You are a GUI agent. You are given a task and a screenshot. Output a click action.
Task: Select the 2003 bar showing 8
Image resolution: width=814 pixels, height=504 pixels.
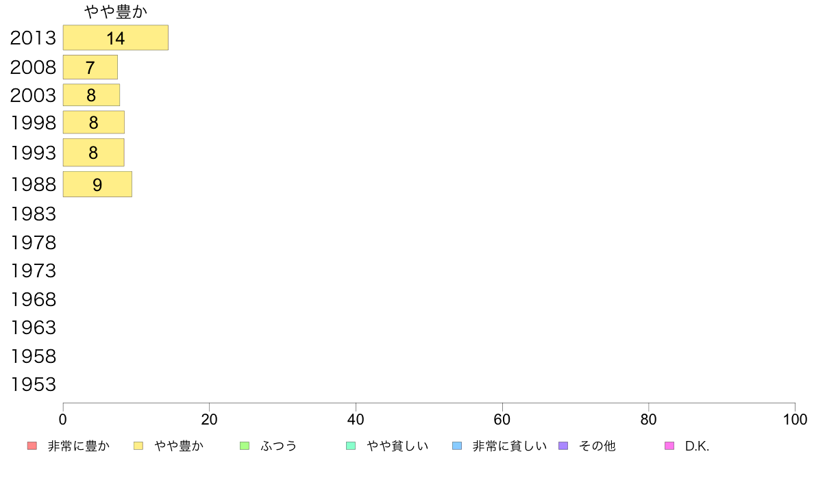(x=91, y=95)
